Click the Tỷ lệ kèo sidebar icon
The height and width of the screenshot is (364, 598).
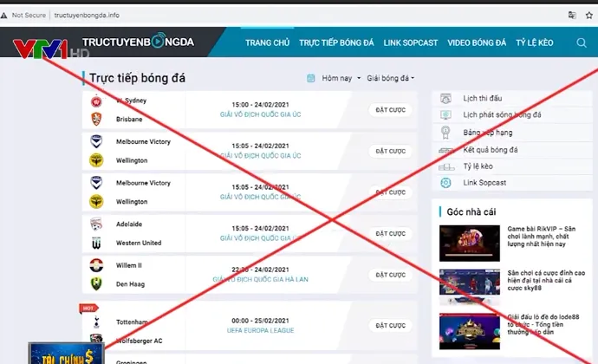446,166
